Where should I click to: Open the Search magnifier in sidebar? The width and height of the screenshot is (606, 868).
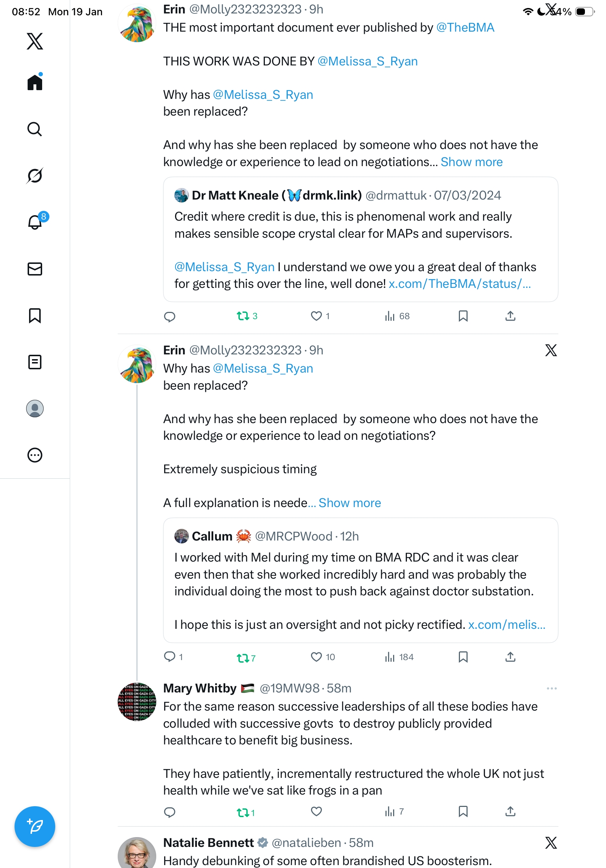coord(35,129)
